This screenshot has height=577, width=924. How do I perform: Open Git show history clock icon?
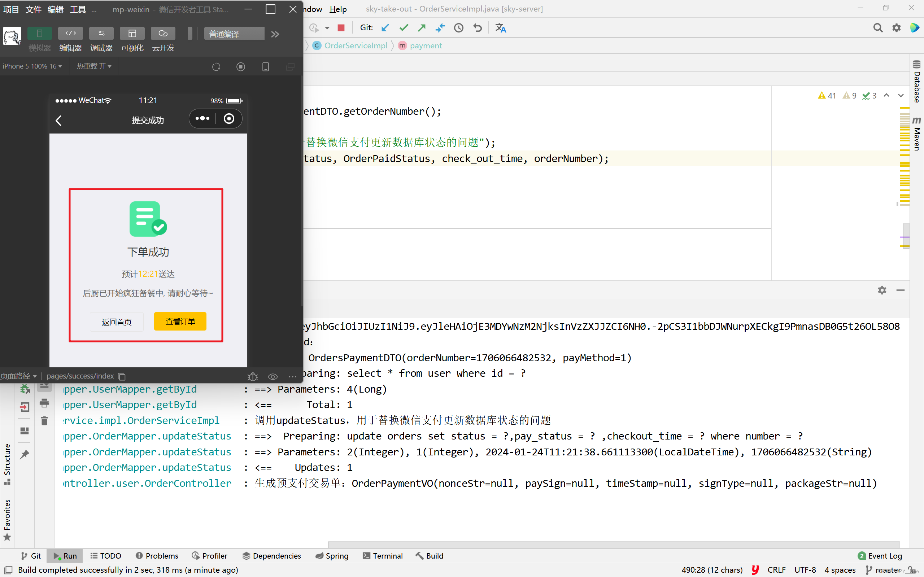(458, 28)
